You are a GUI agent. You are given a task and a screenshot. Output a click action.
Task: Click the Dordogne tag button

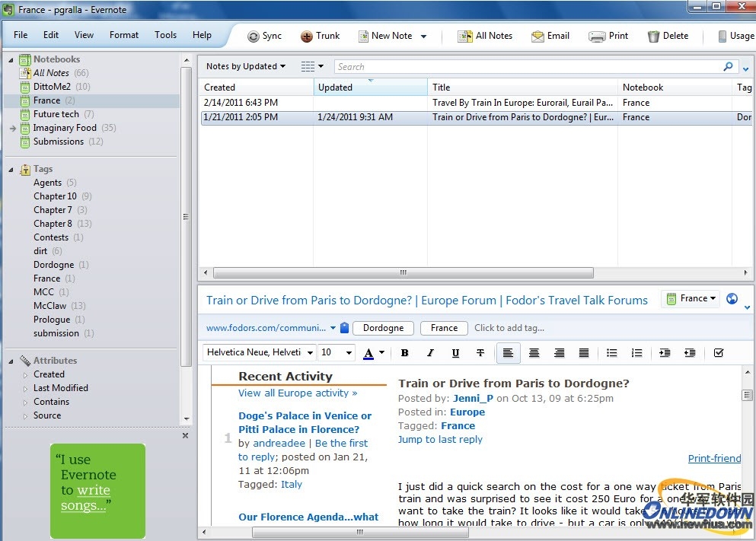(383, 328)
